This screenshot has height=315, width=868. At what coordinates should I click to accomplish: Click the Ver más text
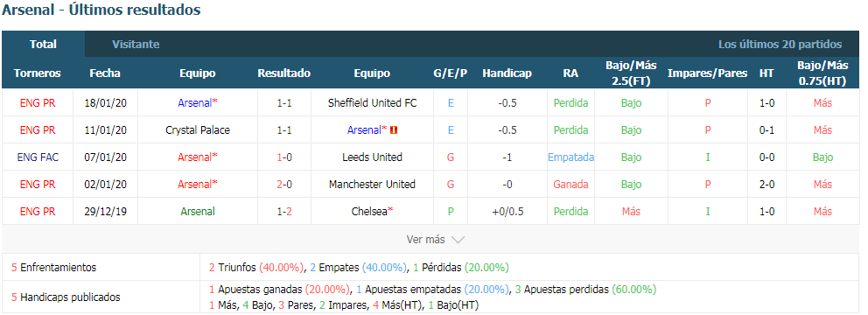tap(425, 240)
